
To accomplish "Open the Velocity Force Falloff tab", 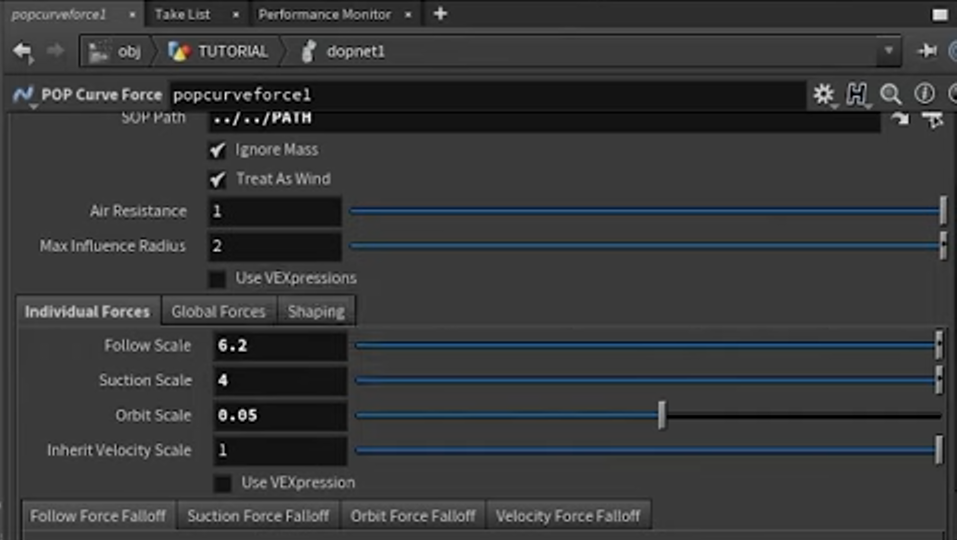I will (568, 516).
